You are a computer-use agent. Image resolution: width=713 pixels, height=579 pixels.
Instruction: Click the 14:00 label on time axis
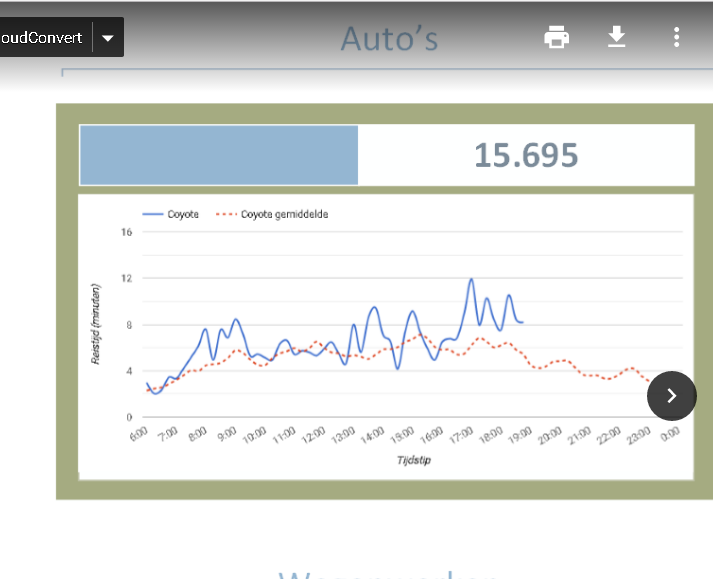coord(372,436)
